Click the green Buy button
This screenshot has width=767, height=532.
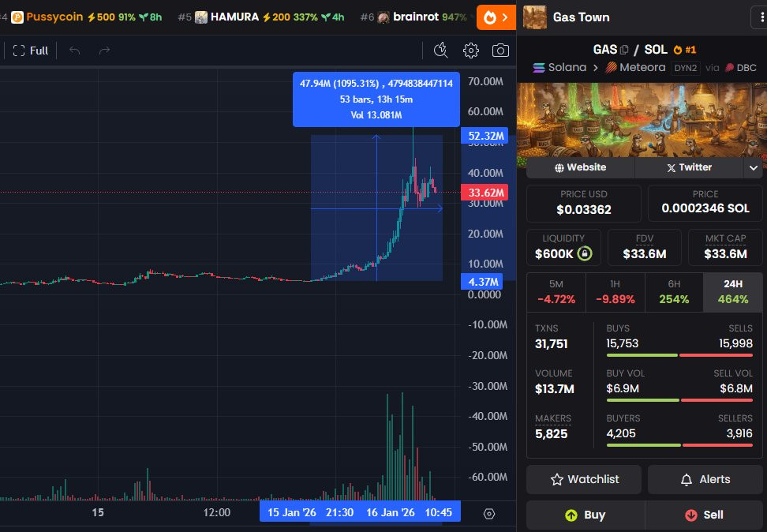coord(586,515)
